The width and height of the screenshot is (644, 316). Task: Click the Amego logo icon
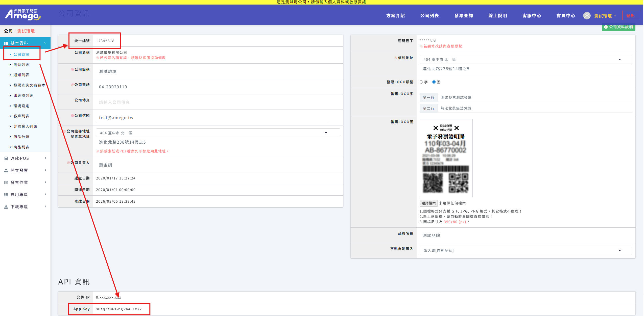22,15
